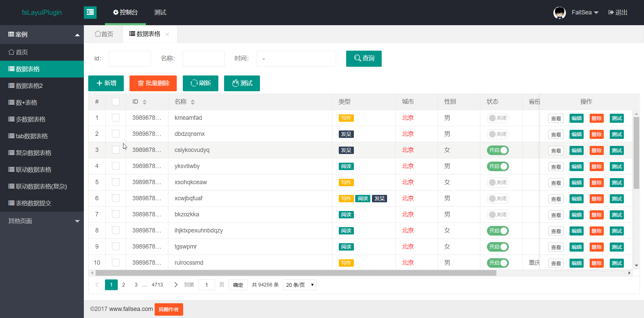This screenshot has width=644, height=318.
Task: Open the 首页 tab
Action: [x=104, y=34]
